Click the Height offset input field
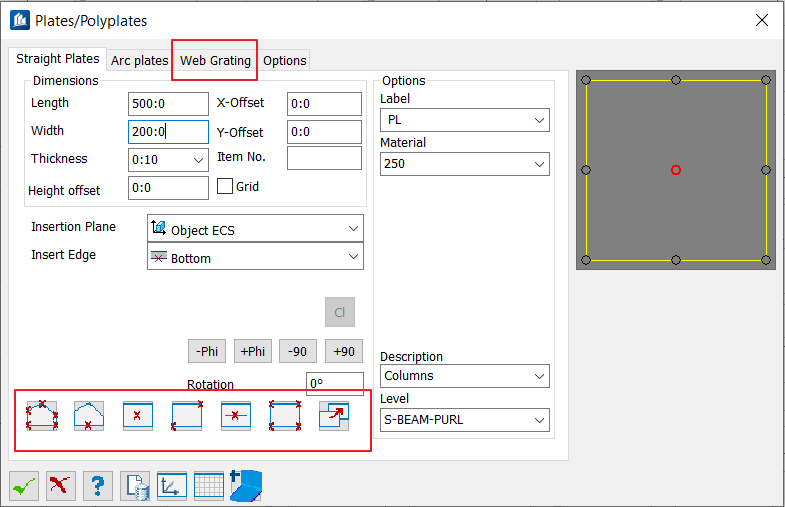The width and height of the screenshot is (785, 507). click(x=168, y=188)
